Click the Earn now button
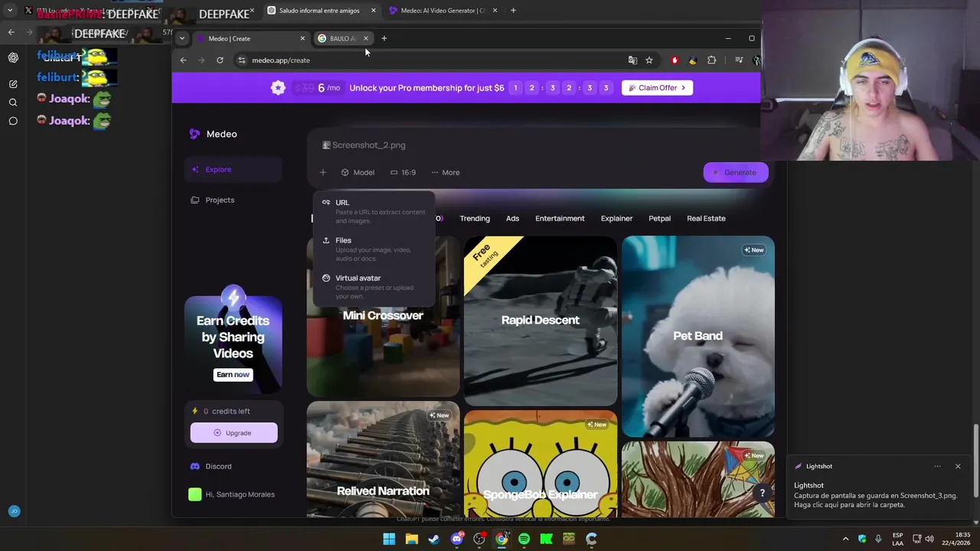This screenshot has width=980, height=551. (233, 374)
